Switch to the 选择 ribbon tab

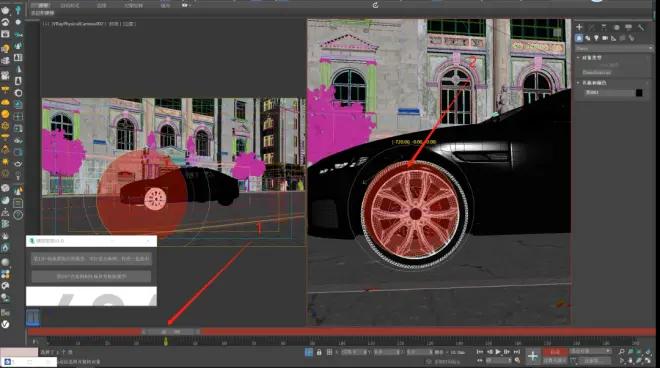[101, 5]
